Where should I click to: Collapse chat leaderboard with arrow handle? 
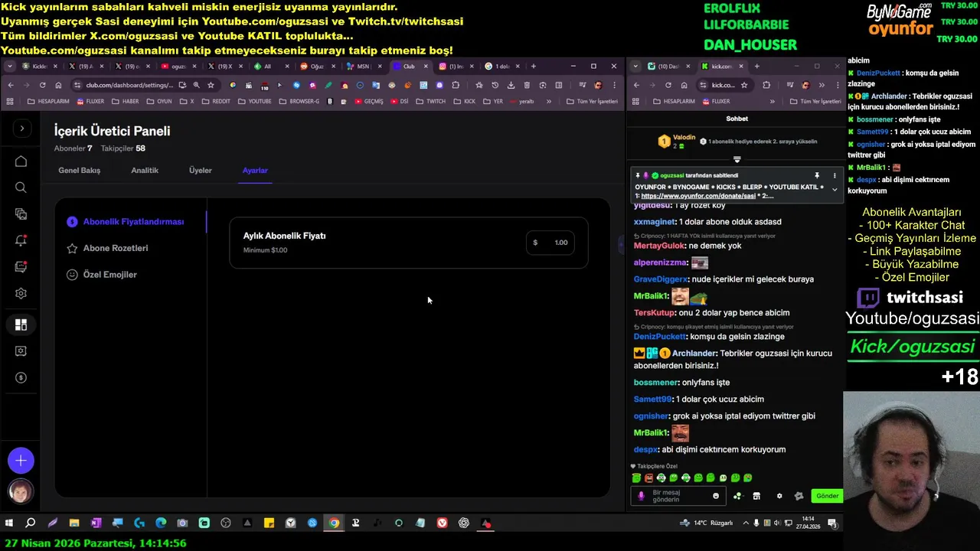click(x=737, y=159)
